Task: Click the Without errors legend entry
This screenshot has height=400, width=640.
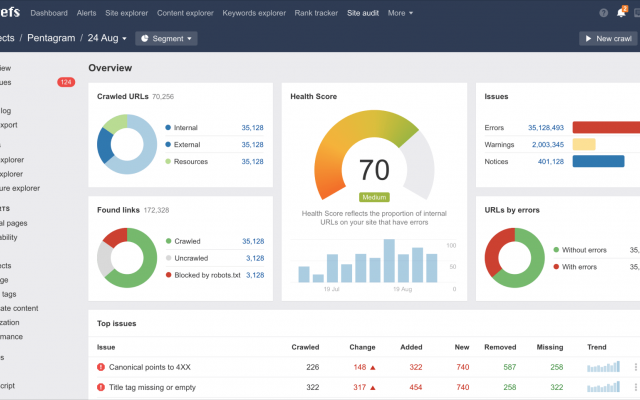Action: tap(580, 250)
